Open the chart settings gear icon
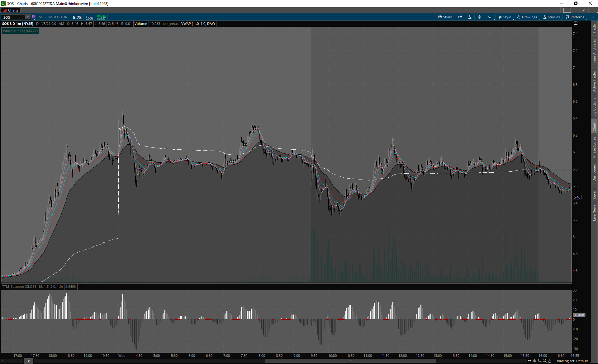 (x=479, y=17)
